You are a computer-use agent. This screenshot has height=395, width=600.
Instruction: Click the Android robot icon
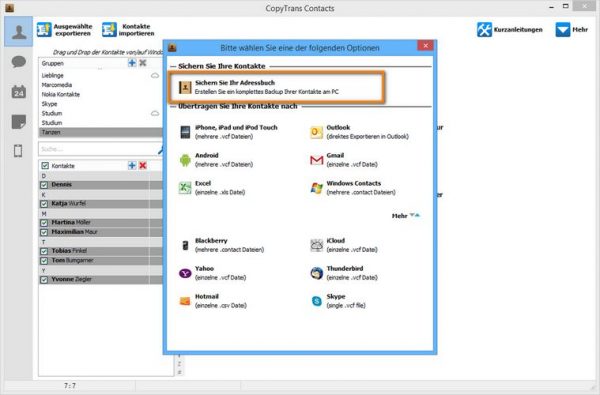tap(185, 160)
